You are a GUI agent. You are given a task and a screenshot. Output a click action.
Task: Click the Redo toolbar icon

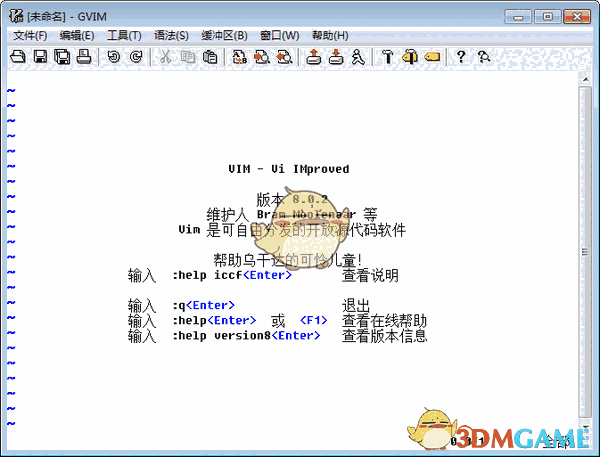(136, 57)
